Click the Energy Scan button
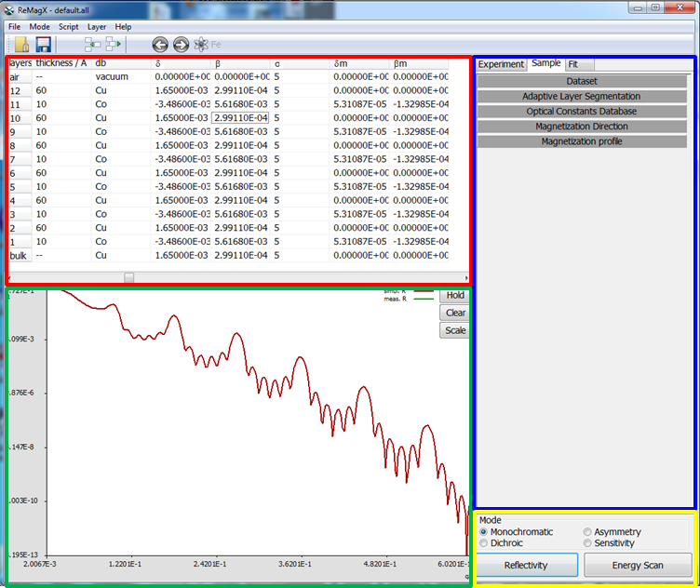Image resolution: width=700 pixels, height=588 pixels. [x=638, y=566]
